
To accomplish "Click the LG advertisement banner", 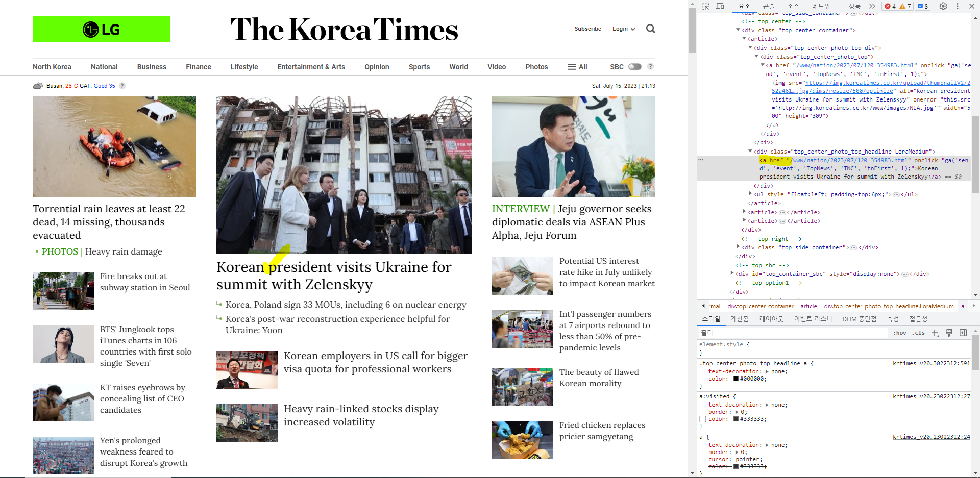I will tap(102, 29).
